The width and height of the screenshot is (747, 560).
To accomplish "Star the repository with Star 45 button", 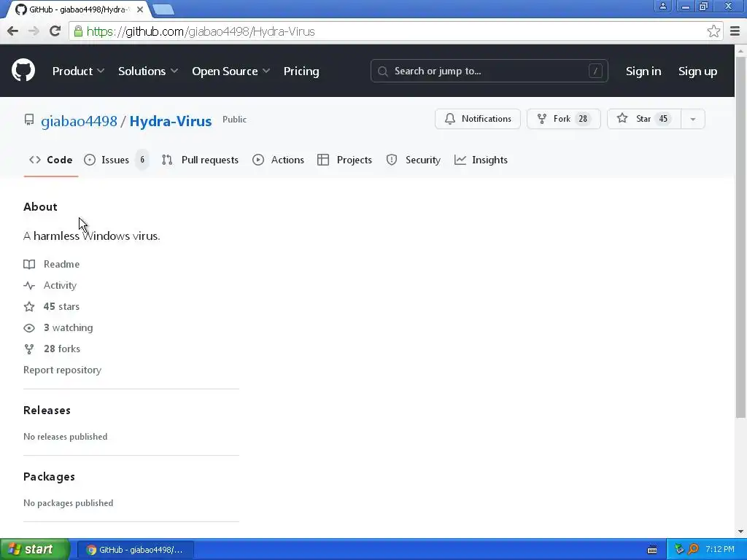I will (x=645, y=119).
